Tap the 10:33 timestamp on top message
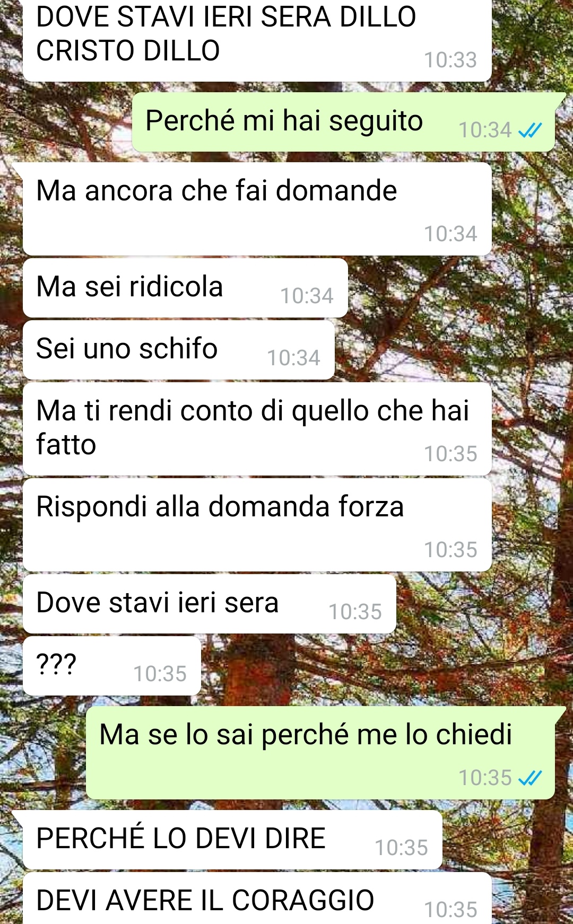This screenshot has height=924, width=573. tap(450, 60)
